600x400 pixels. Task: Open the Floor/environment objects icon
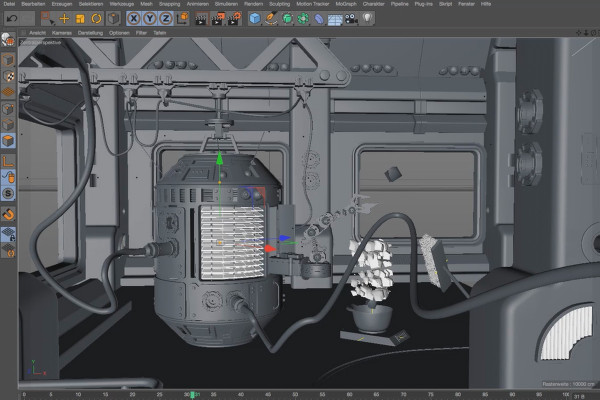pyautogui.click(x=335, y=19)
